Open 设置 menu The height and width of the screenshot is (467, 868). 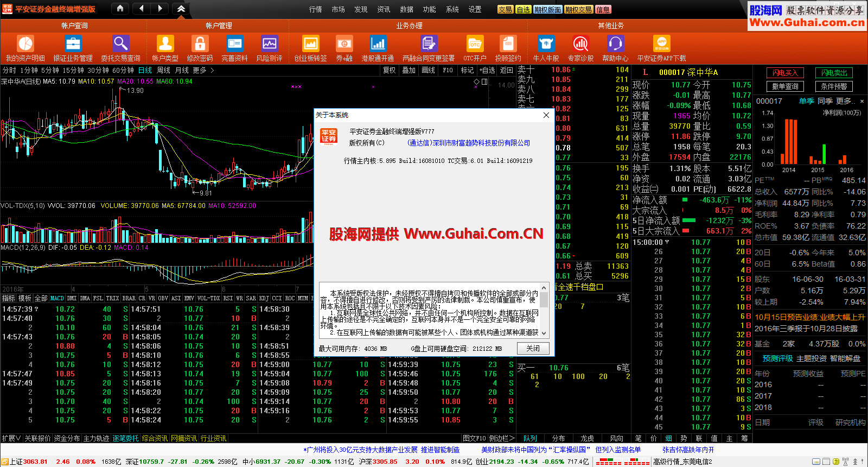pos(475,9)
